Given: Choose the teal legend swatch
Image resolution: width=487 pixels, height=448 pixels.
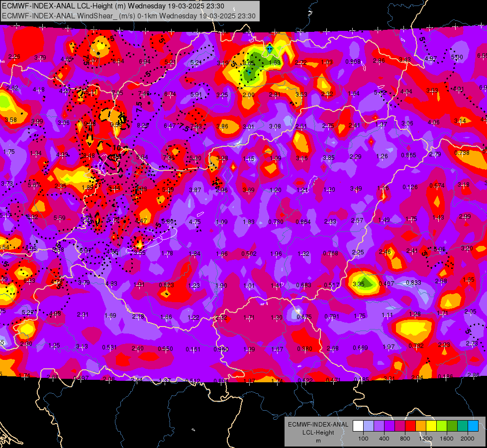Looking at the screenshot, I should (463, 426).
